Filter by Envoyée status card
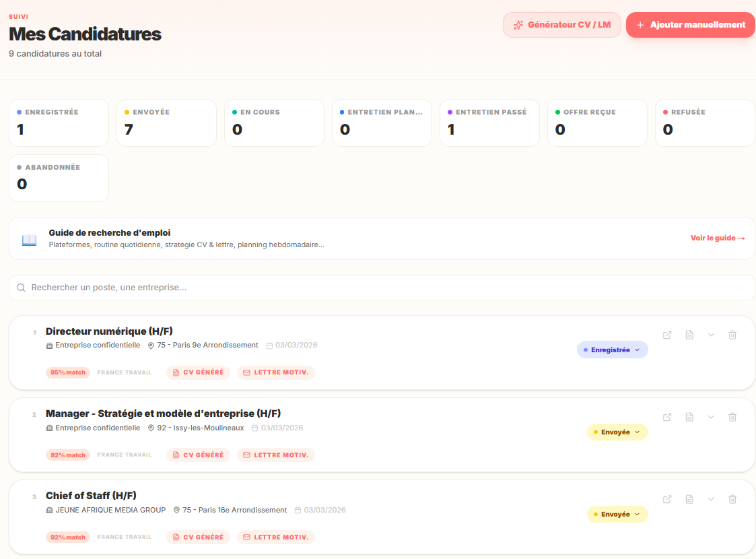This screenshot has width=756, height=559. (x=166, y=123)
